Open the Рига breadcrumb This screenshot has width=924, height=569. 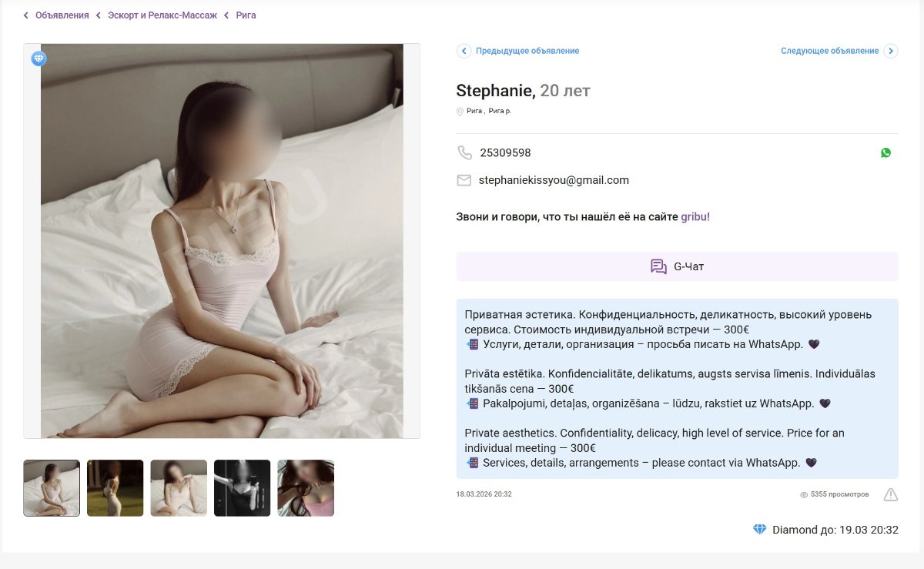(246, 15)
